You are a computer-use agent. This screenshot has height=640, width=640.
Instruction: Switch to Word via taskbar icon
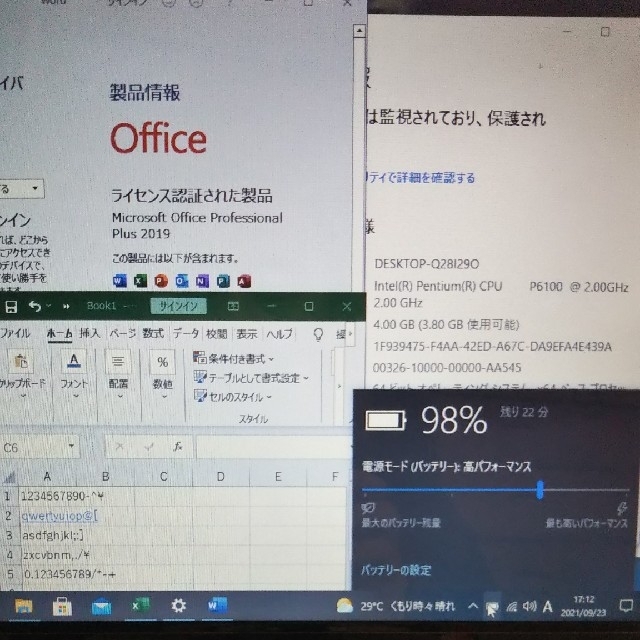click(217, 606)
